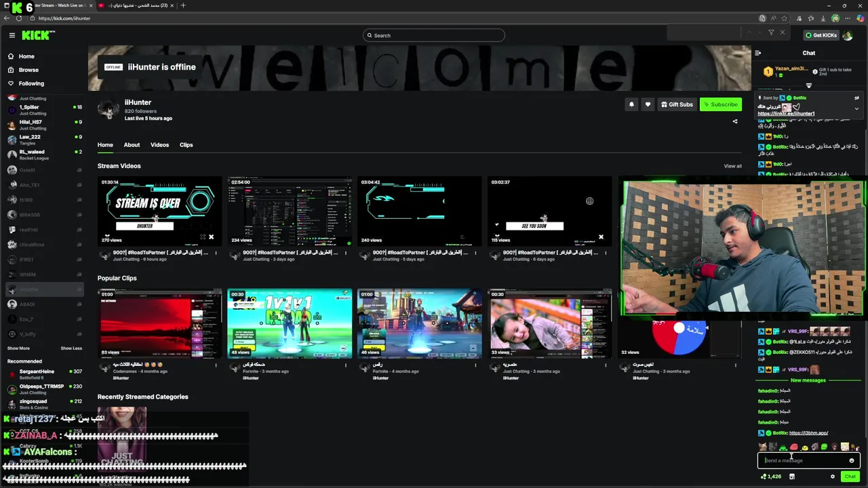Collapse the chat panel icon
Screen dimensions: 868x488
coord(758,53)
